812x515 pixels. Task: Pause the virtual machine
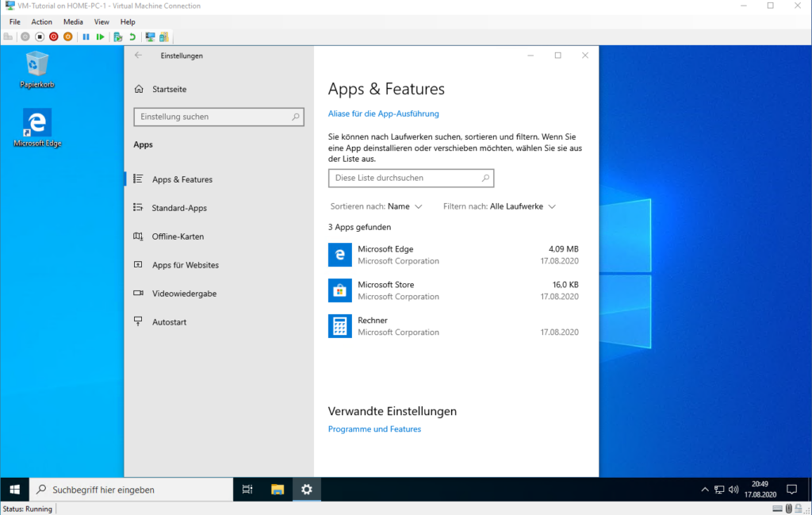pyautogui.click(x=86, y=37)
